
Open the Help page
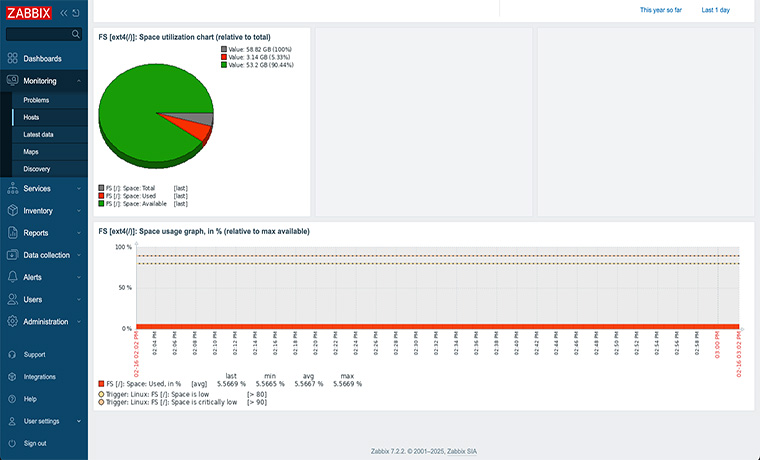(x=30, y=399)
